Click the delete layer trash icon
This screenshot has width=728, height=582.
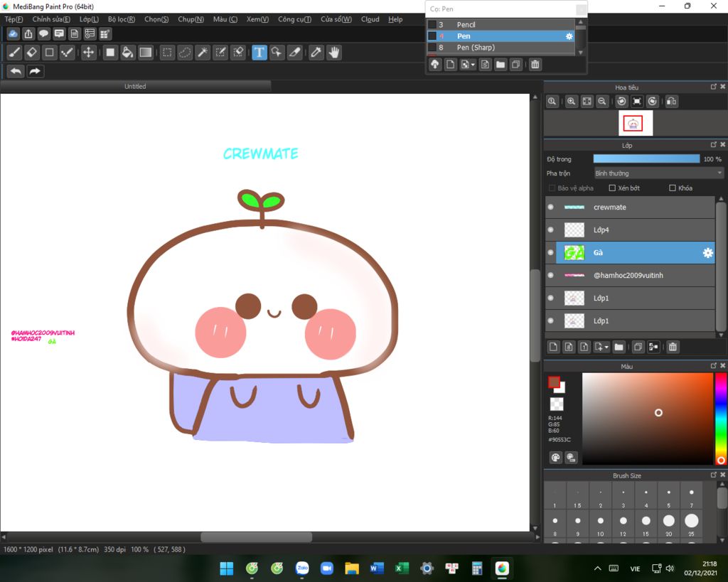(673, 347)
